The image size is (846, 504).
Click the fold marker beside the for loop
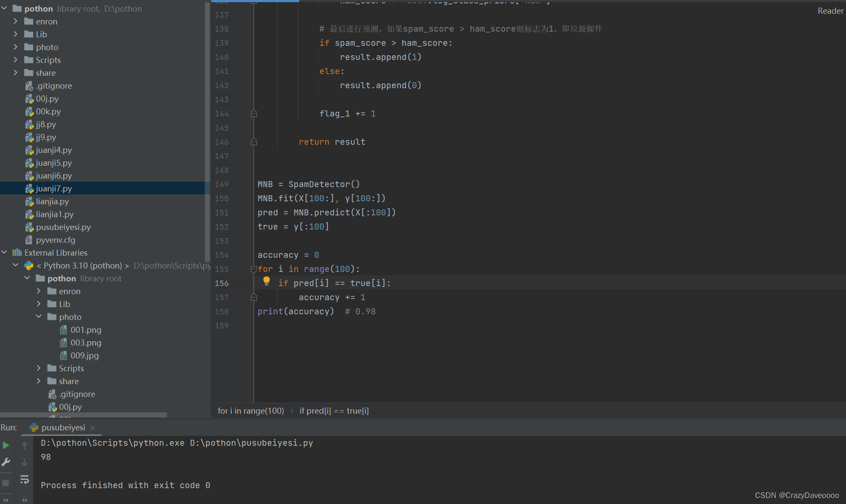tap(253, 269)
